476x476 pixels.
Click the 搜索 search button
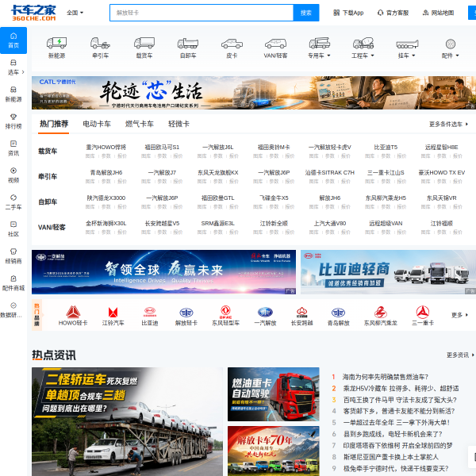tap(306, 13)
